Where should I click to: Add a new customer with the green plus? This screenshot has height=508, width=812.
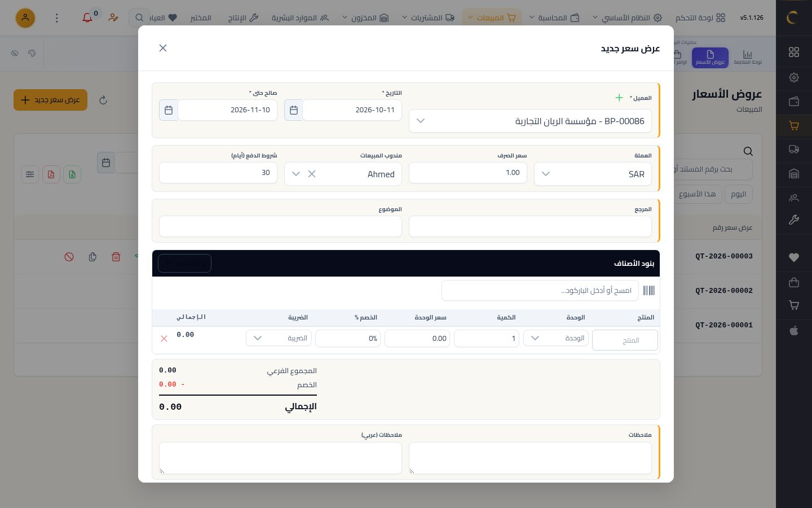pyautogui.click(x=619, y=98)
